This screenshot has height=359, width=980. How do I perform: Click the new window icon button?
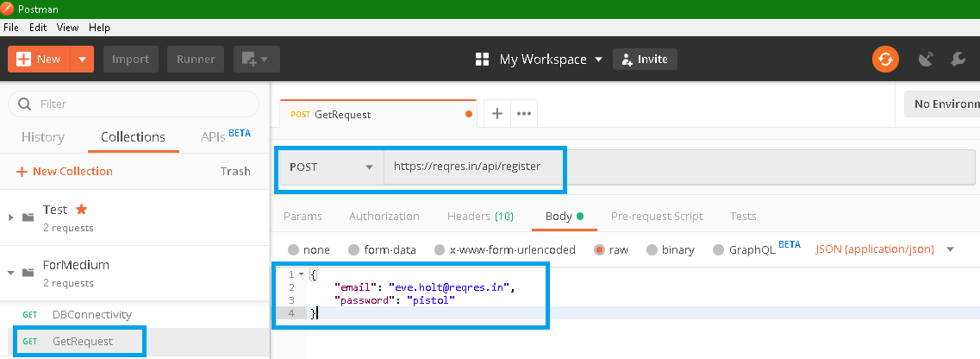coord(256,60)
